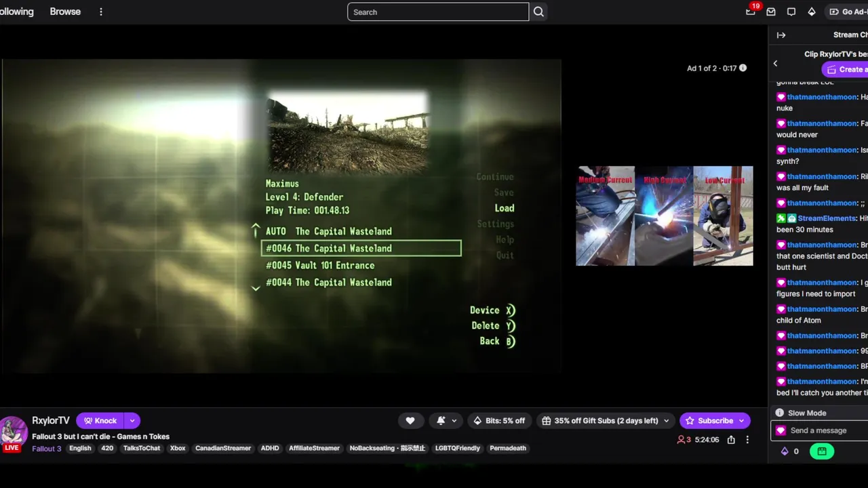Click the AffiliateStreamer tag
The image size is (868, 488).
click(x=314, y=449)
